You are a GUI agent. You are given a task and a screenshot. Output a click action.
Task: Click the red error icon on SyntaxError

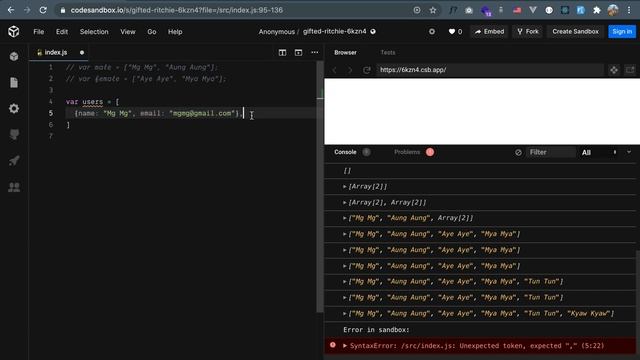[333, 345]
